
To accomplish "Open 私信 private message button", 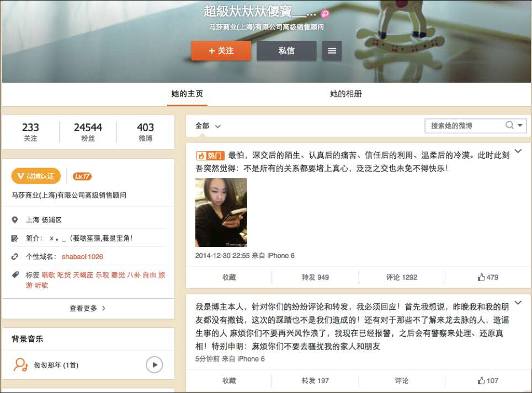I will point(287,51).
